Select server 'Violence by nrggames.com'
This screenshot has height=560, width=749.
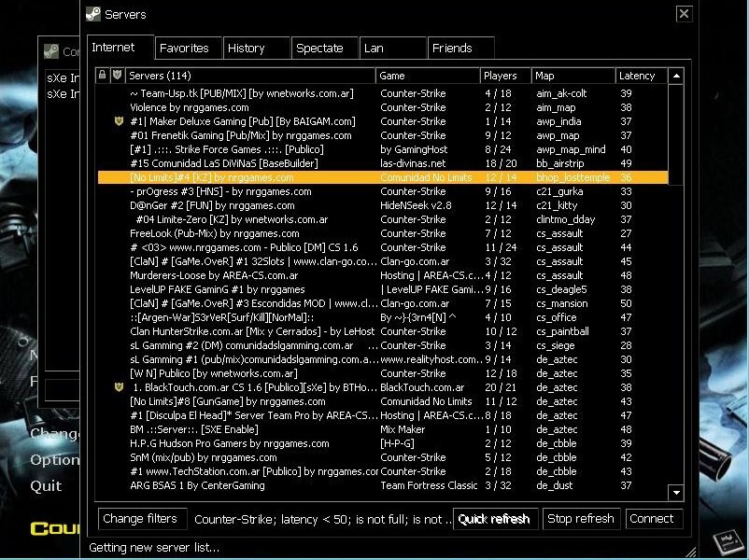(383, 107)
